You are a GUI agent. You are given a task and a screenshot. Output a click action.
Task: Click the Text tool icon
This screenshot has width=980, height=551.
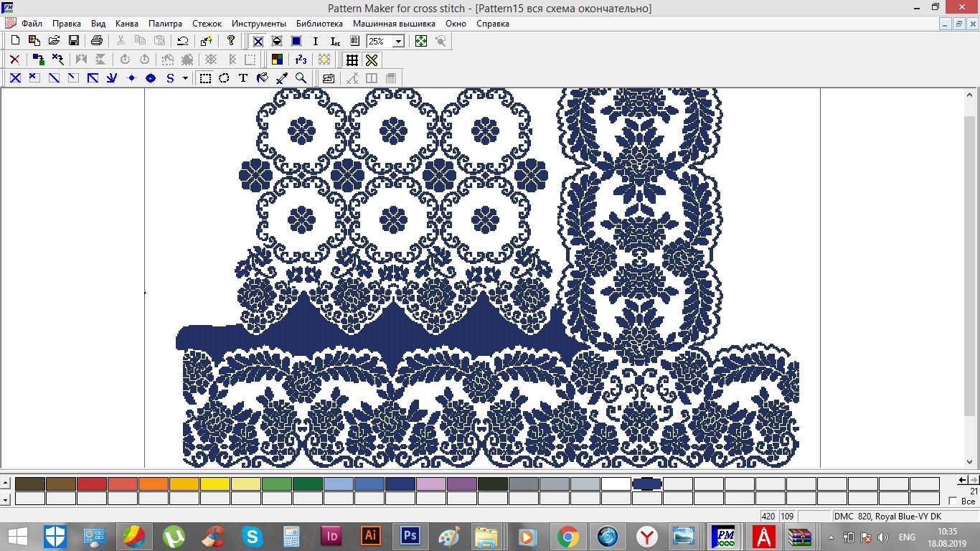(243, 78)
